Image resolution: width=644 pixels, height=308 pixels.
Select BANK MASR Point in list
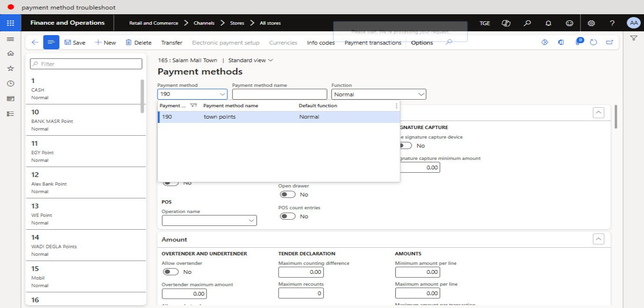(85, 120)
